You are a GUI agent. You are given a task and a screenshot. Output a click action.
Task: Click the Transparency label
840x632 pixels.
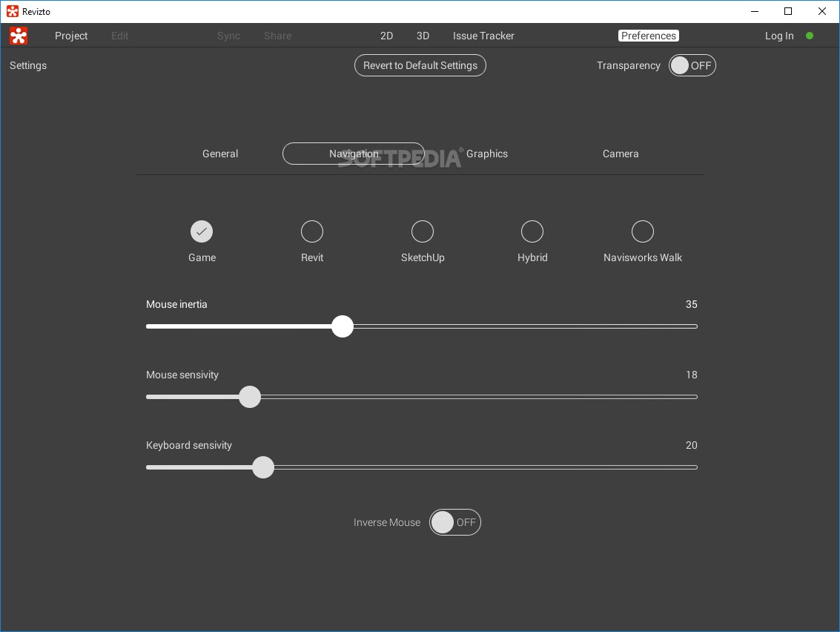(629, 65)
